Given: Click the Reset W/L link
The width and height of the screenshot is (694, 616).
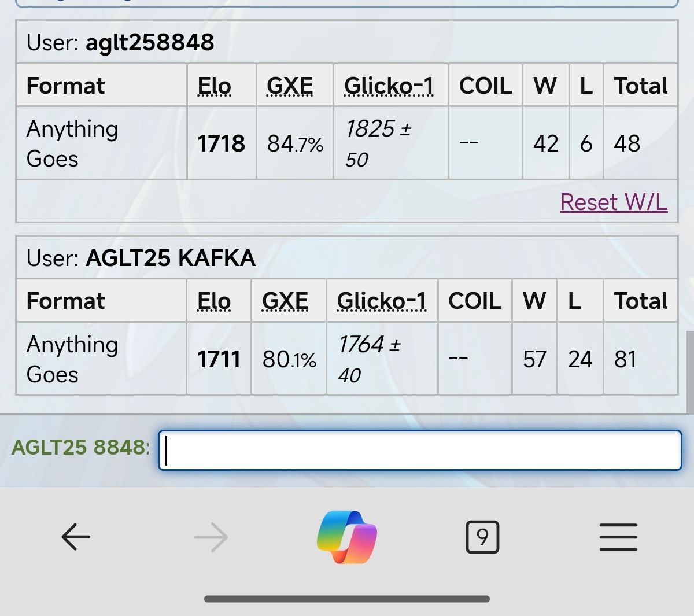Looking at the screenshot, I should tap(614, 202).
